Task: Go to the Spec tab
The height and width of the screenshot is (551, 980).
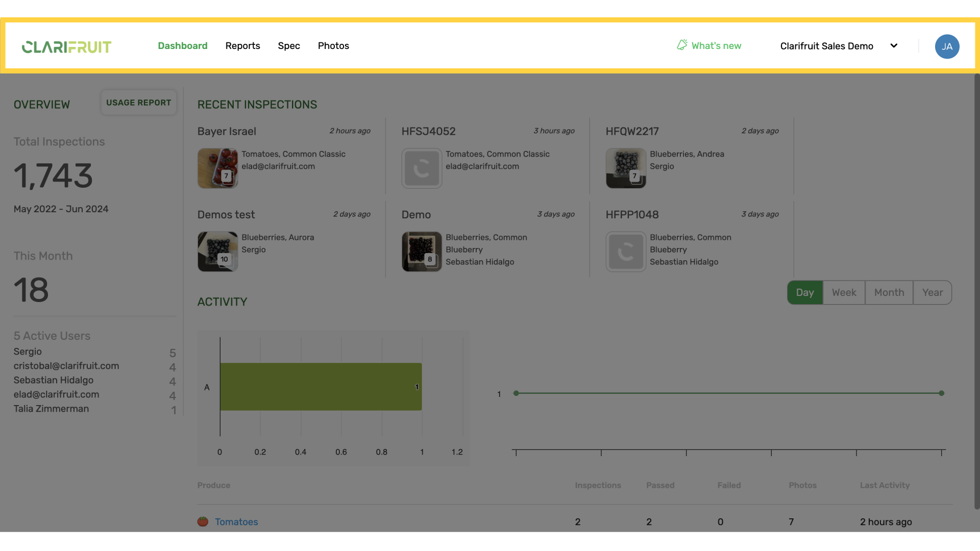Action: click(289, 46)
